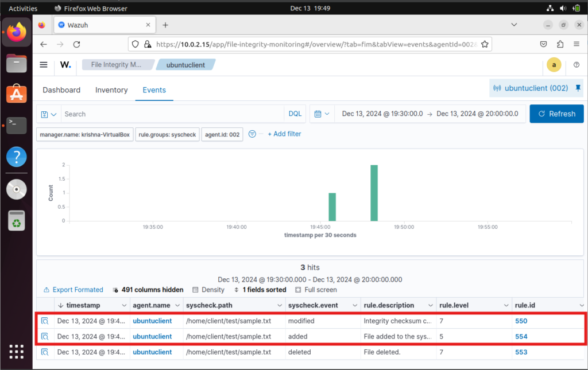
Task: Click the agent.id: 002 filter pill
Action: tap(222, 134)
